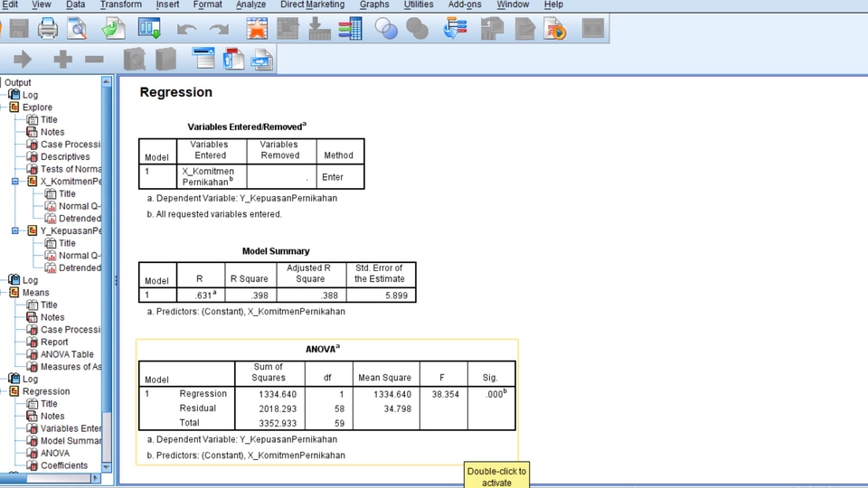Viewport: 868px width, 488px height.
Task: Click R Square value .398
Action: pyautogui.click(x=259, y=296)
